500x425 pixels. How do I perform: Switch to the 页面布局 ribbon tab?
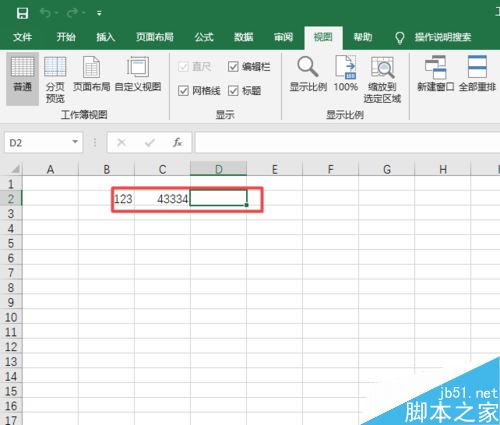pos(155,37)
